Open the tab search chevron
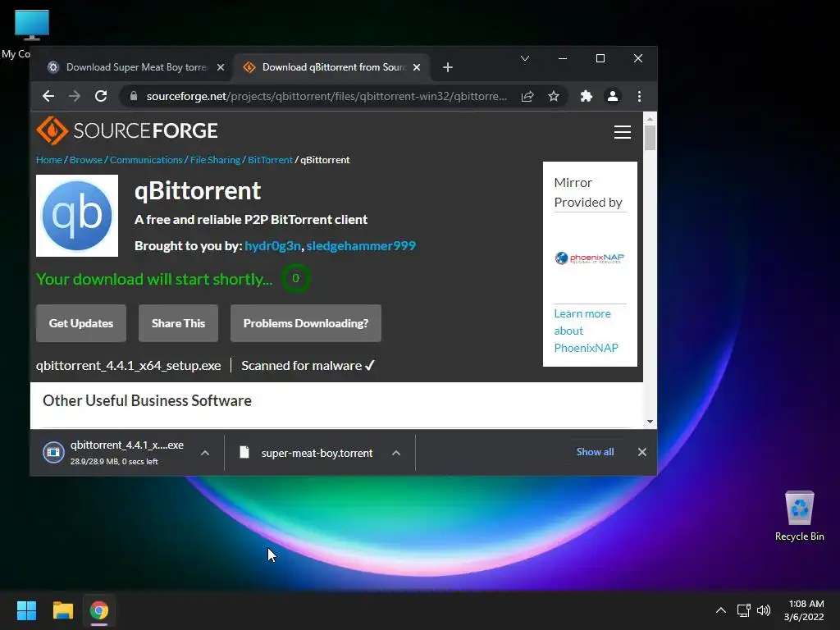This screenshot has height=630, width=840. 525,58
